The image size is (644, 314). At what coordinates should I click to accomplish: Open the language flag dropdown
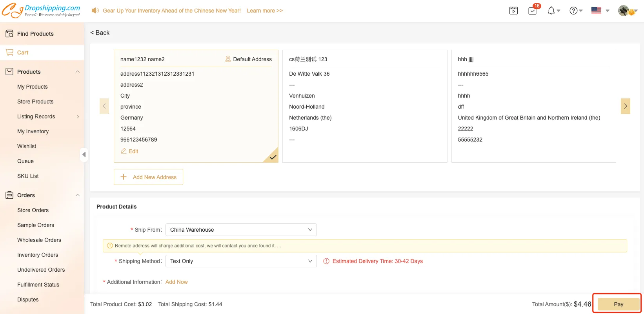600,11
